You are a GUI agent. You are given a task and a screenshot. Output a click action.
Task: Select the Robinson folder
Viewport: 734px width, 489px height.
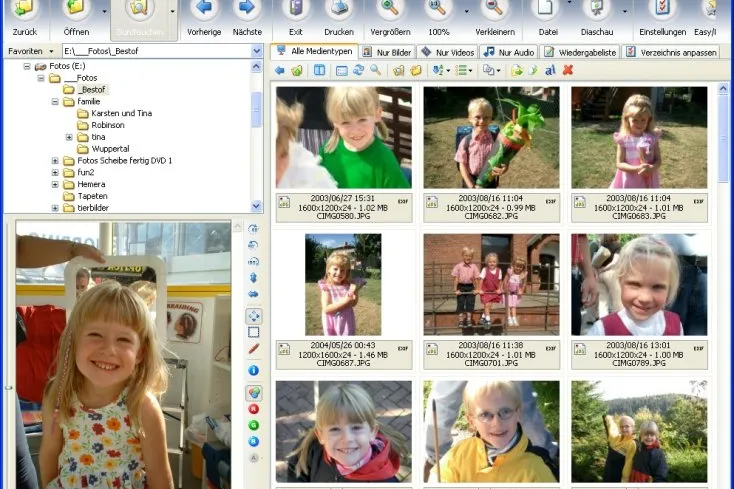(x=108, y=125)
